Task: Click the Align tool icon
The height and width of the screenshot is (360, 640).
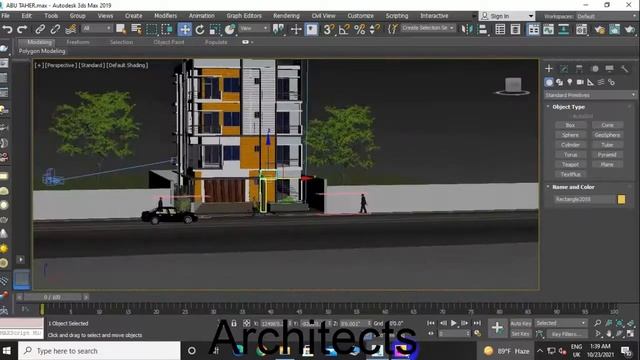Action: (x=482, y=29)
